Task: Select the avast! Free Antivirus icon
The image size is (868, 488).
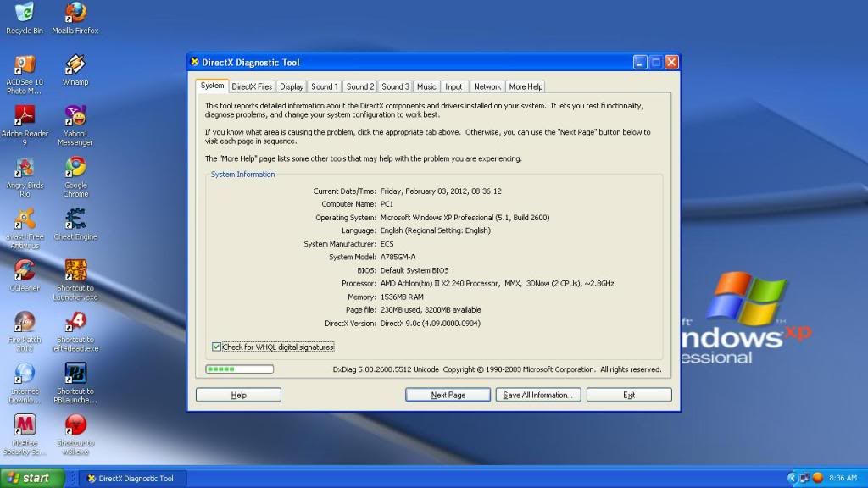Action: pyautogui.click(x=25, y=228)
